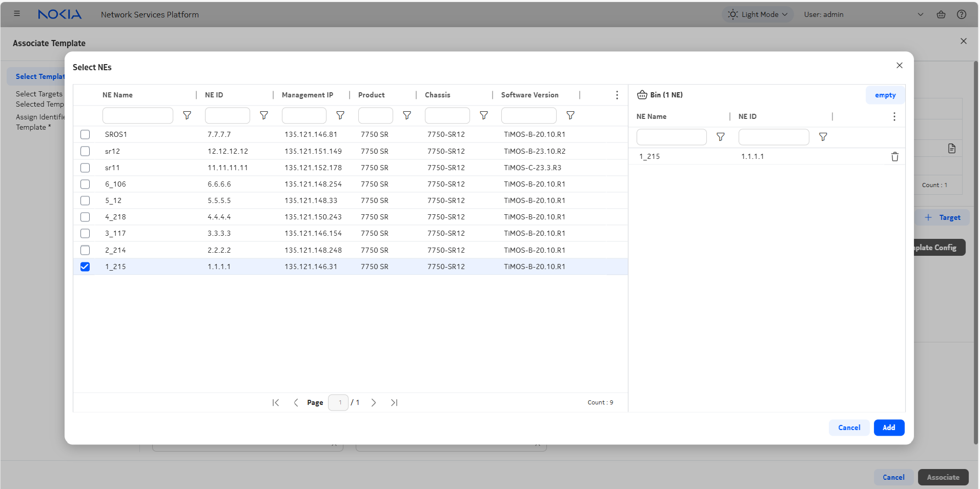This screenshot has height=489, width=980.
Task: Uncheck the 1_215 row checkbox
Action: 85,267
